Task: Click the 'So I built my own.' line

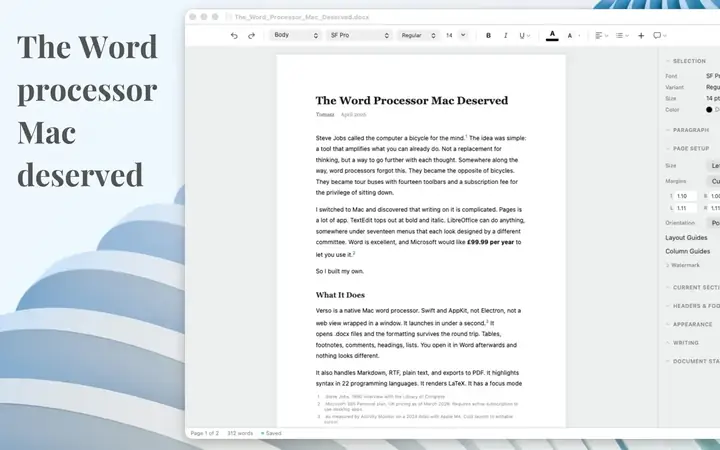Action: [x=339, y=271]
